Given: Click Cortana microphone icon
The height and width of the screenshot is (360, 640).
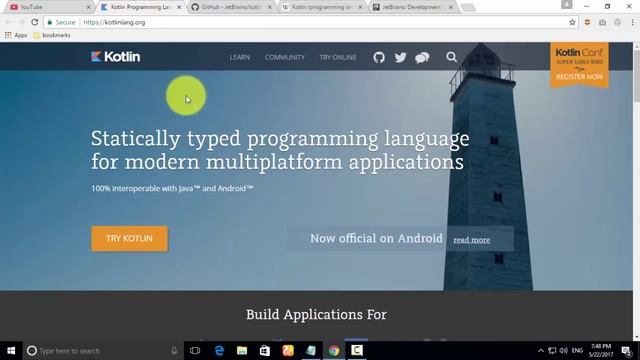Looking at the screenshot, I should tap(174, 351).
